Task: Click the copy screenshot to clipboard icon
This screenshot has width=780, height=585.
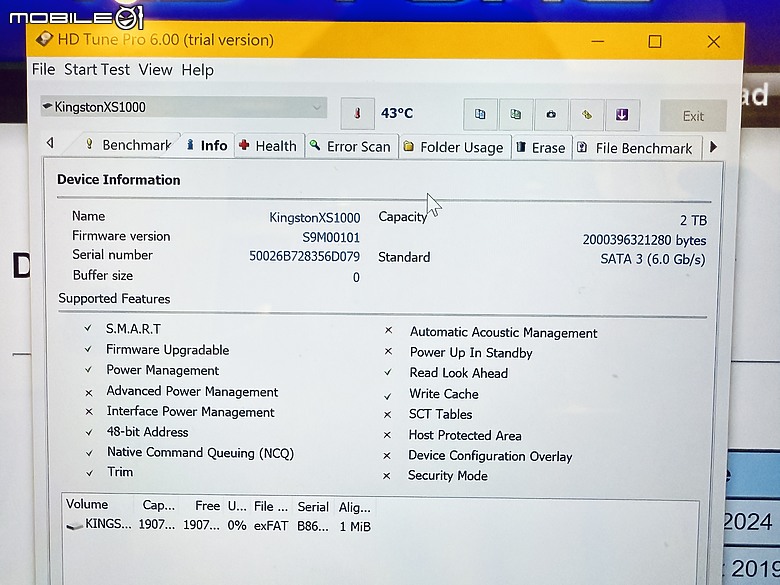Action: pyautogui.click(x=516, y=114)
